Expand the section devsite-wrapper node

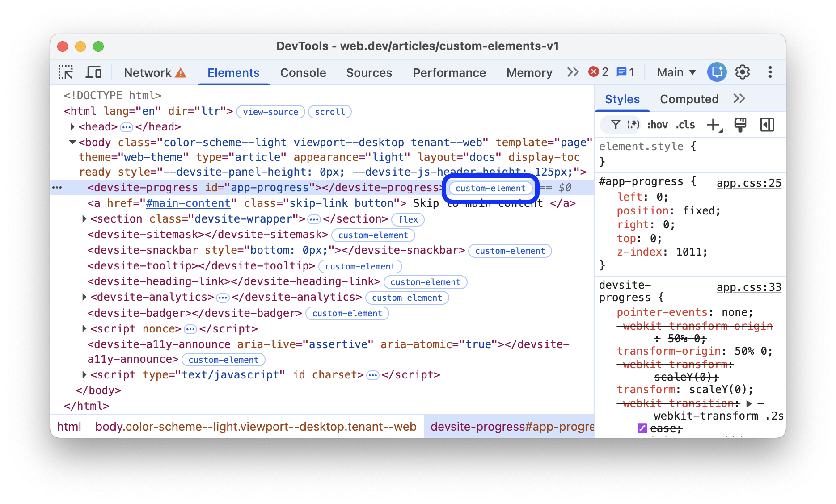pyautogui.click(x=84, y=219)
